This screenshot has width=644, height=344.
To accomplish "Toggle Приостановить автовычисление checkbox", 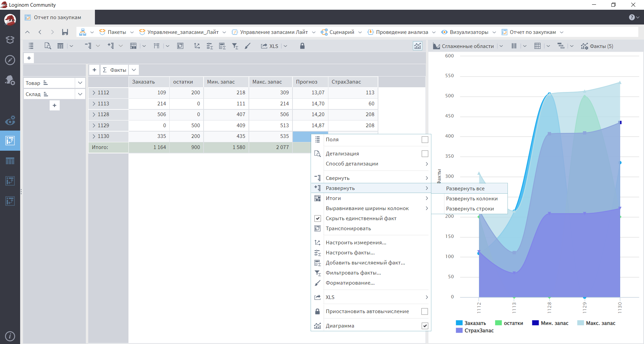I will pyautogui.click(x=425, y=311).
